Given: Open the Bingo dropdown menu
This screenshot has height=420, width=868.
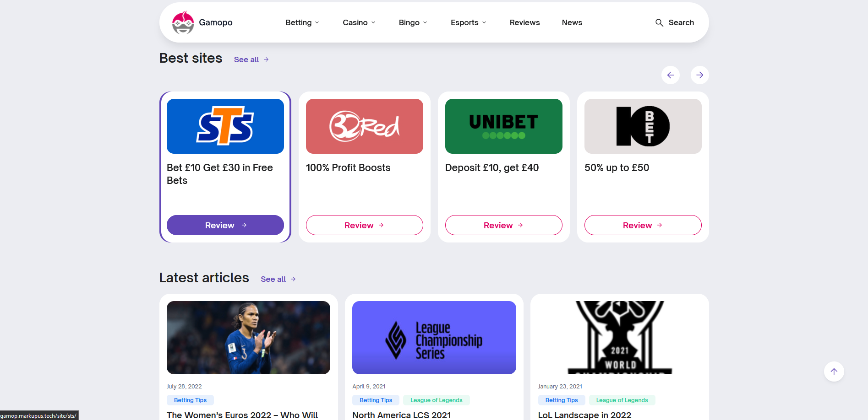Looking at the screenshot, I should point(413,22).
